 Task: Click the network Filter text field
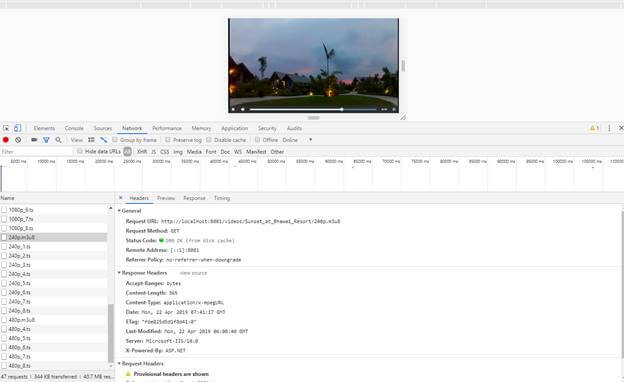coord(37,152)
